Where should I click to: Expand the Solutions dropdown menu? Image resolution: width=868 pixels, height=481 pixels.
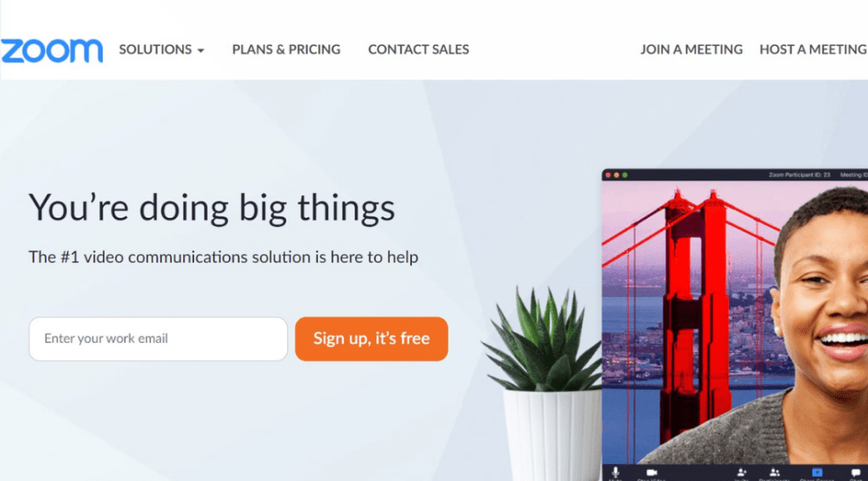point(162,50)
